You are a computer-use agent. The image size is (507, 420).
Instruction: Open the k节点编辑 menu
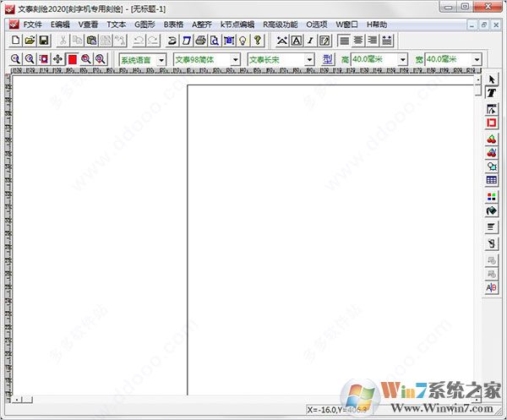[237, 25]
